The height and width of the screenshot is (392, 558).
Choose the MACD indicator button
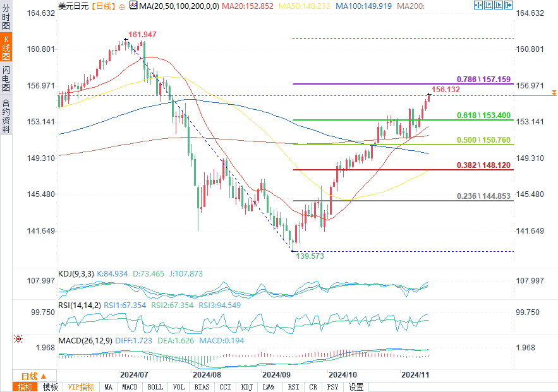(x=130, y=387)
